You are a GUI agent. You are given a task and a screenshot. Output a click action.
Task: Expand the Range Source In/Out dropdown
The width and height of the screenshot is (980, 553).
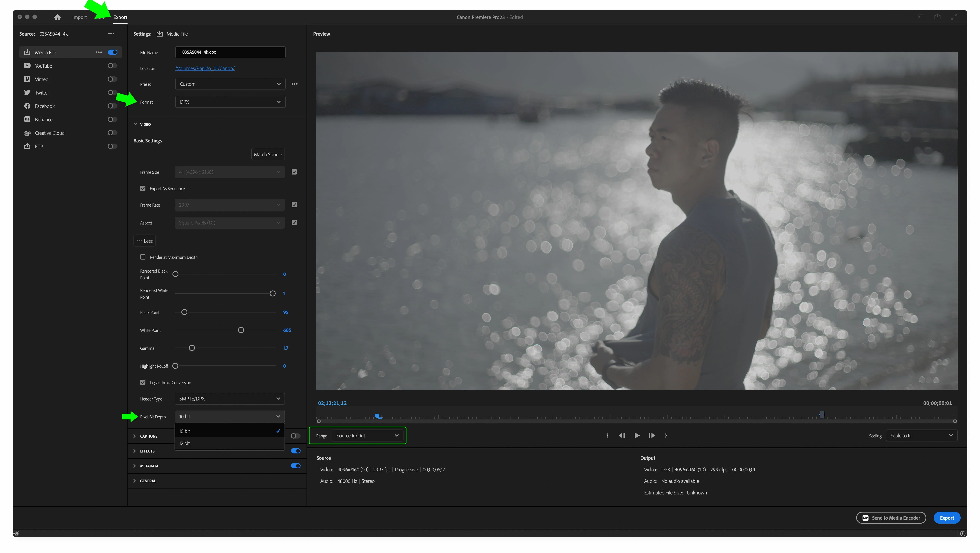click(367, 436)
